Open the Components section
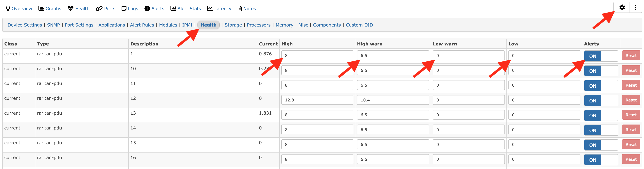Image resolution: width=644 pixels, height=169 pixels. (327, 25)
